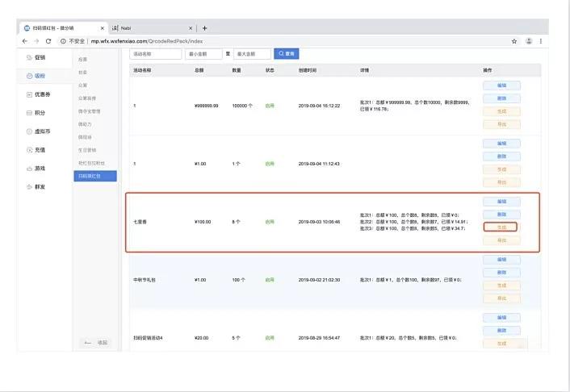Open a new tab with plus button
The height and width of the screenshot is (392, 570).
pos(204,28)
